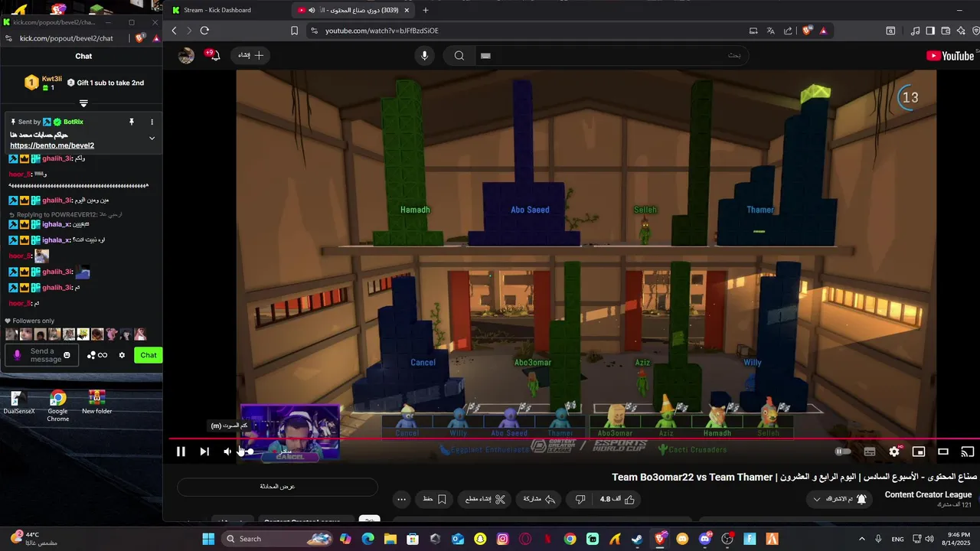Open the emoji picker in Kick chat
The image size is (980, 551).
(x=67, y=355)
